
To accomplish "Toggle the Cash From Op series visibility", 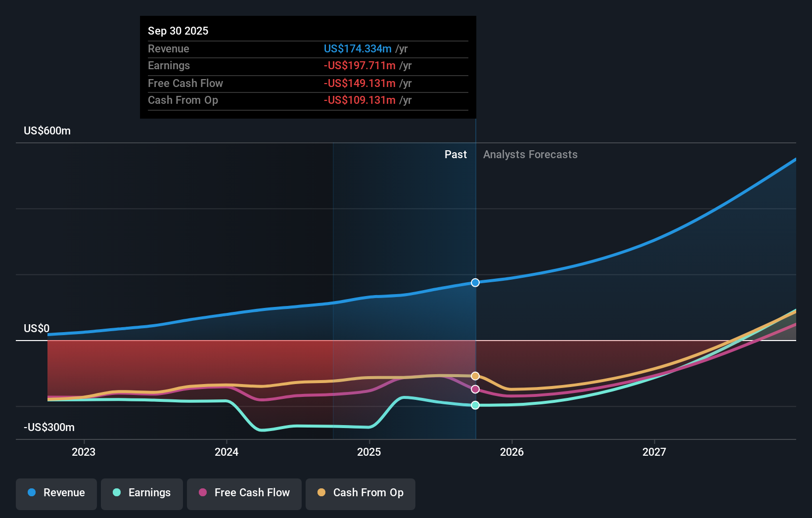I will click(x=360, y=493).
